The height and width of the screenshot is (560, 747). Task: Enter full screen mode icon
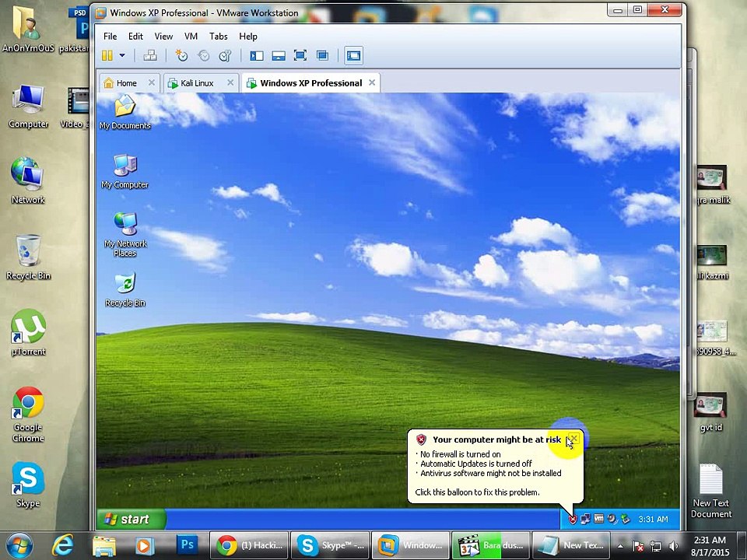(x=300, y=56)
